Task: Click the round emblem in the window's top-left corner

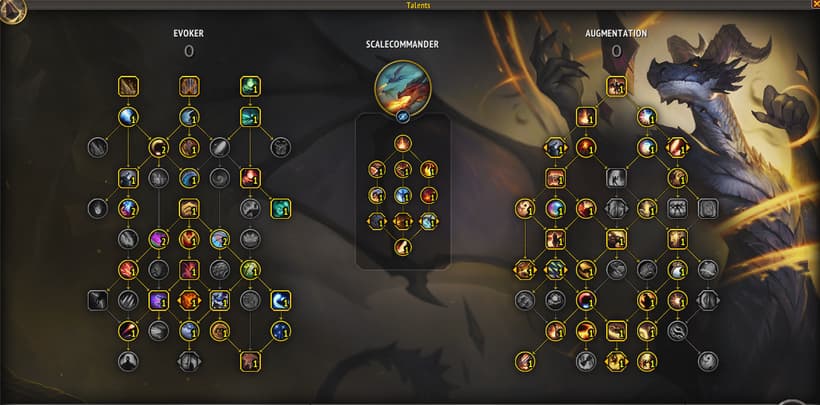Action: coord(12,10)
